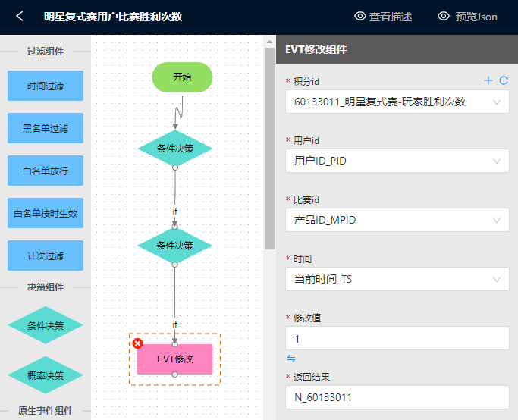Select the first 条件决策 node on canvas
This screenshot has width=518, height=420.
click(x=174, y=149)
